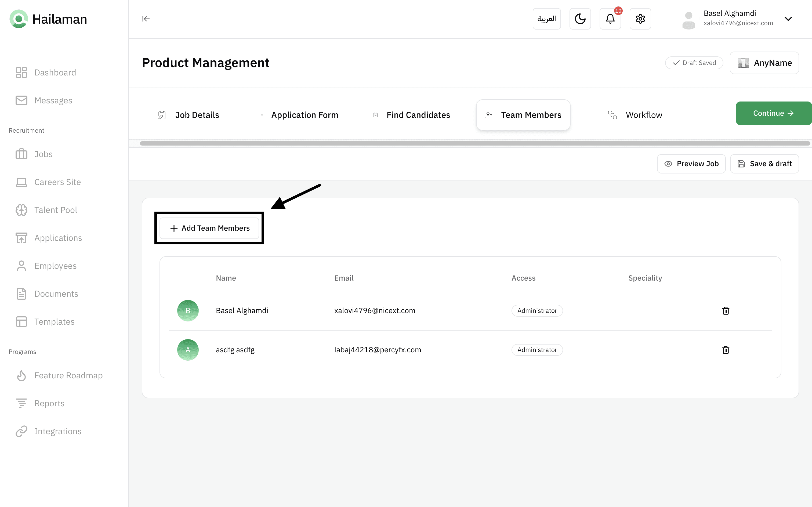Click the horizontal tab scrollbar

pyautogui.click(x=475, y=143)
